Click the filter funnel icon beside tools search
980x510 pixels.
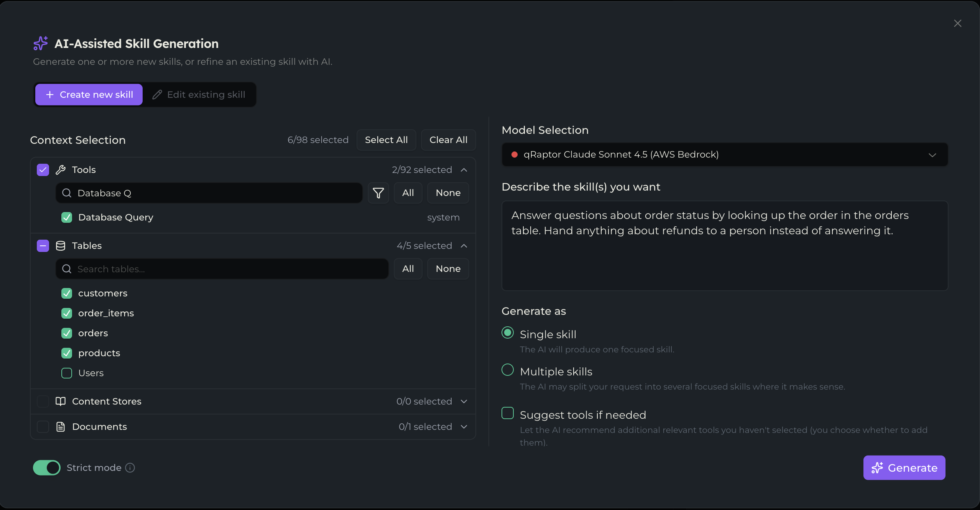coord(378,193)
